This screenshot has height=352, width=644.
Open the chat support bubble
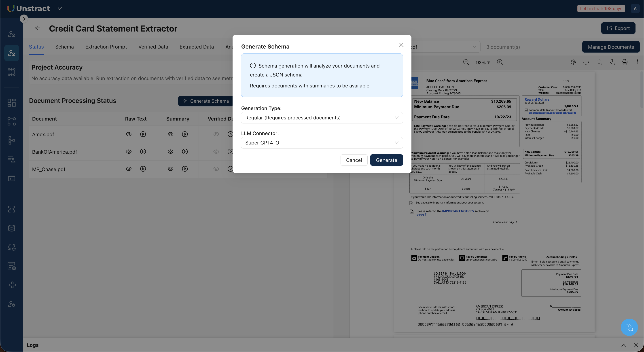tap(629, 327)
